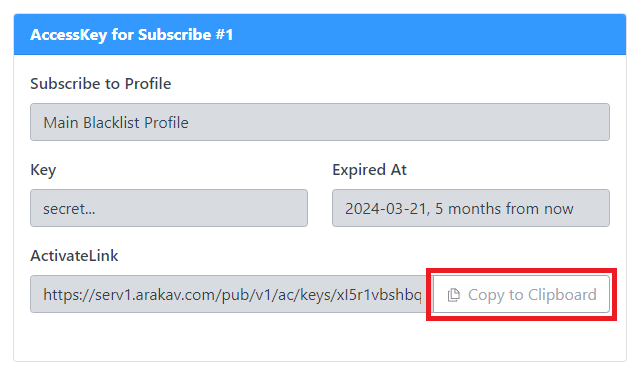Click the "#1" in the header title
This screenshot has height=376, width=639.
coord(224,35)
